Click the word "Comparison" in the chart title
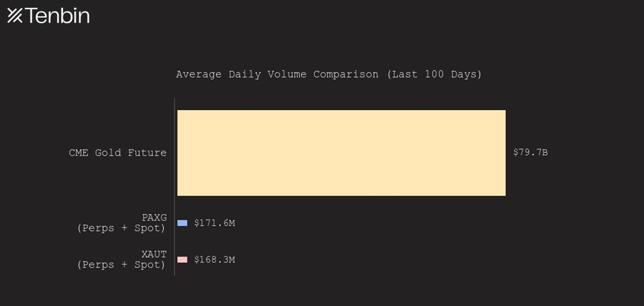 coord(346,74)
